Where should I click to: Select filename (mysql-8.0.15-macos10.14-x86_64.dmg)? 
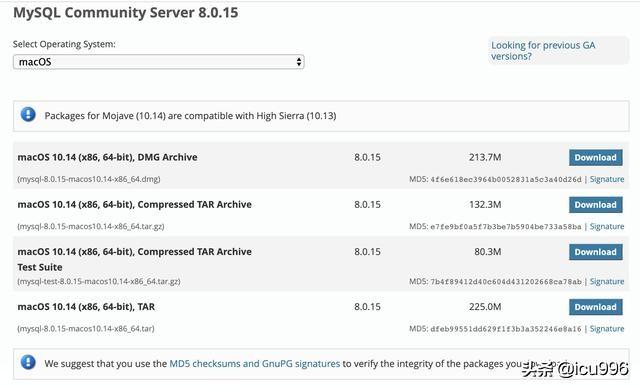point(89,179)
